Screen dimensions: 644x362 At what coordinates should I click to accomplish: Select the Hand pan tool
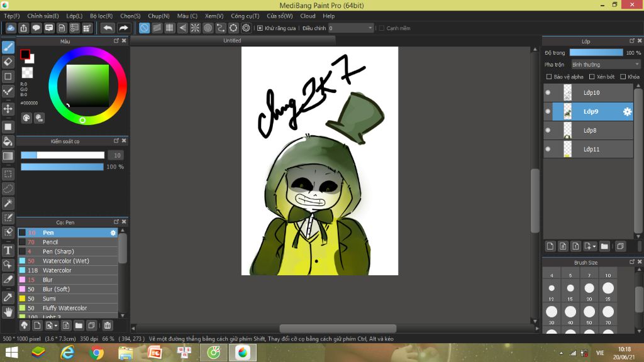pos(8,312)
